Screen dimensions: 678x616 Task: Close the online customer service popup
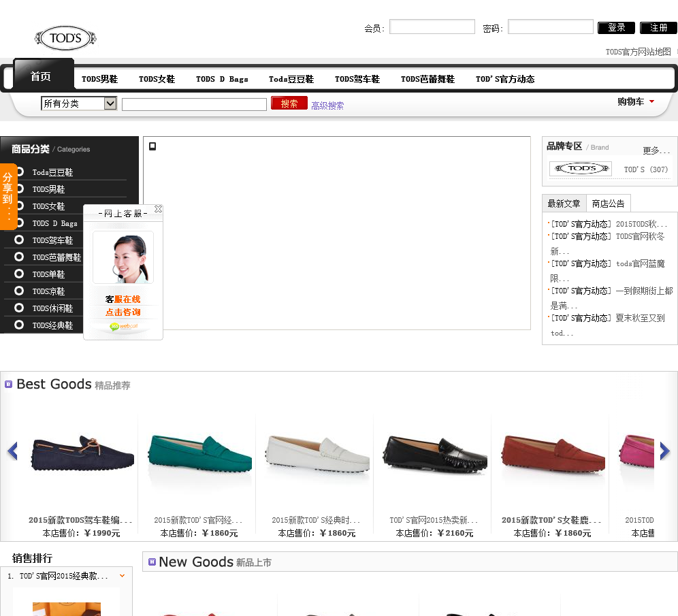tap(158, 209)
